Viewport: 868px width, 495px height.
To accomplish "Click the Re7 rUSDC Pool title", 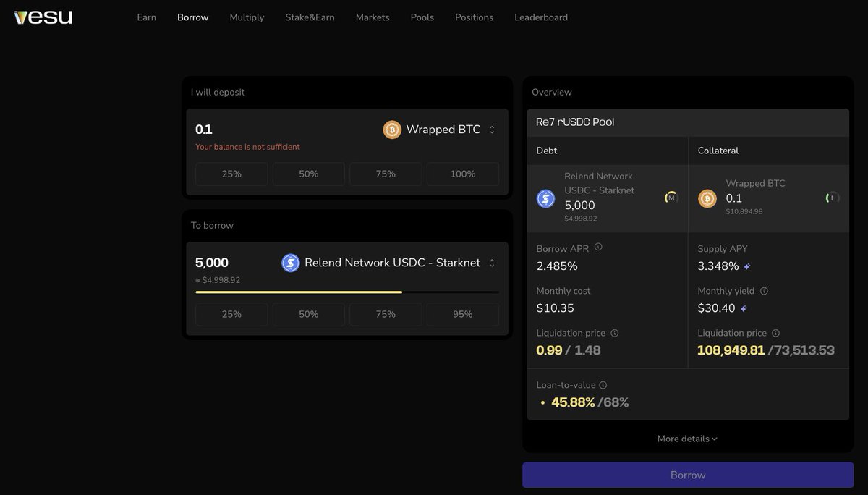I will tap(575, 122).
